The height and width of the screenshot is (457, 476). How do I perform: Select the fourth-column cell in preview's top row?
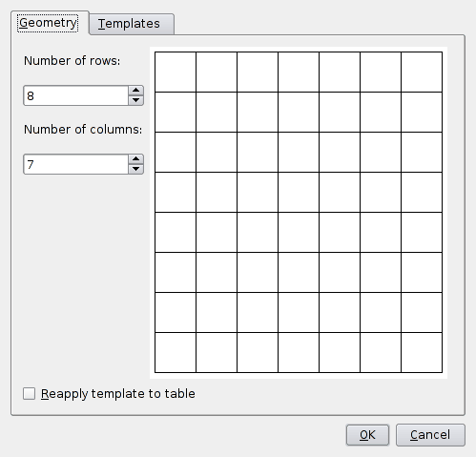click(299, 73)
